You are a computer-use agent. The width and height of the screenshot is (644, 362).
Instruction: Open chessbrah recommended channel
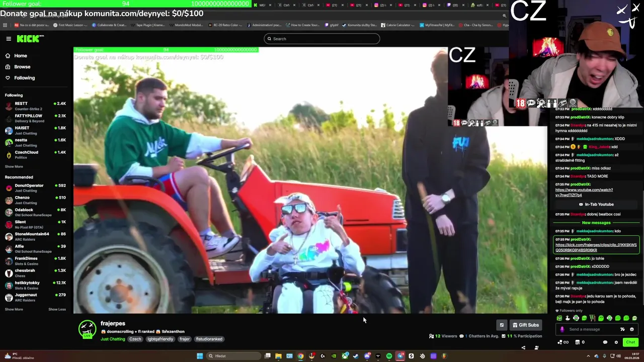coord(35,273)
